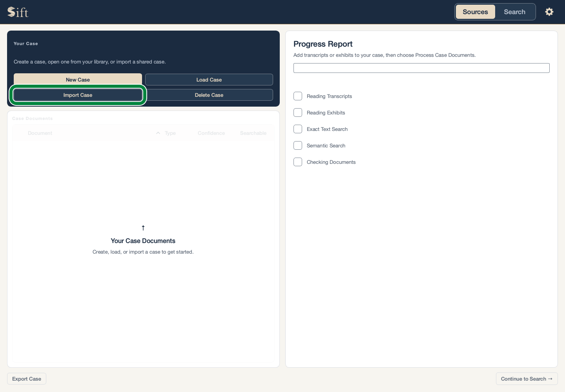This screenshot has width=565, height=392.
Task: Click Import Case button
Action: point(78,95)
